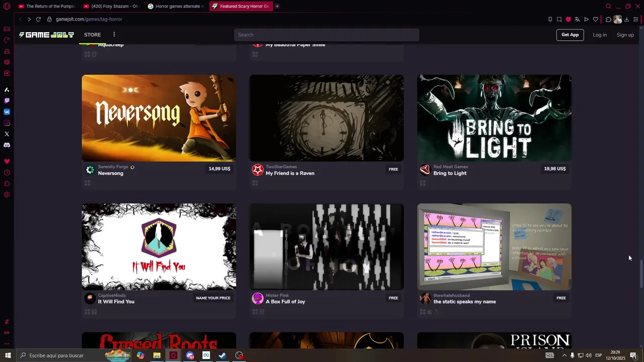Click the Serenity Forge developer name
The height and width of the screenshot is (362, 644).
(113, 167)
